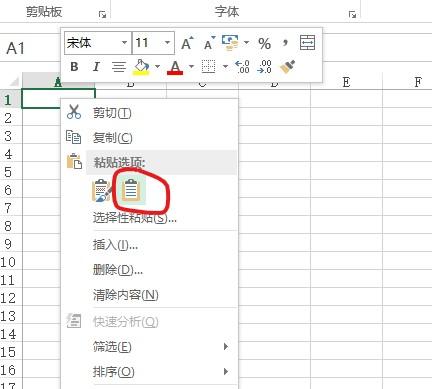Click merge and center icon

(x=307, y=43)
